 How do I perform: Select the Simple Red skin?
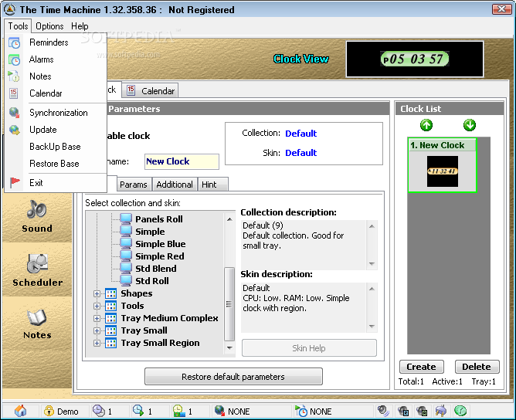160,256
